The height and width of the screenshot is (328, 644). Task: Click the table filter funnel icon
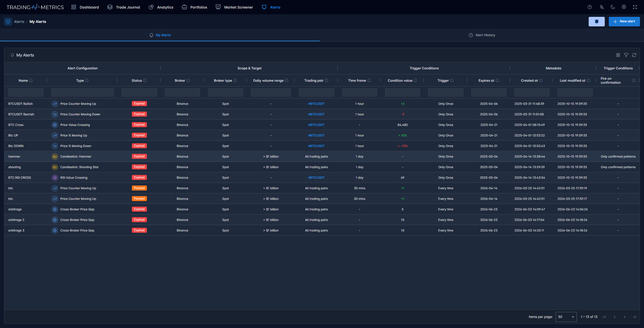point(626,55)
